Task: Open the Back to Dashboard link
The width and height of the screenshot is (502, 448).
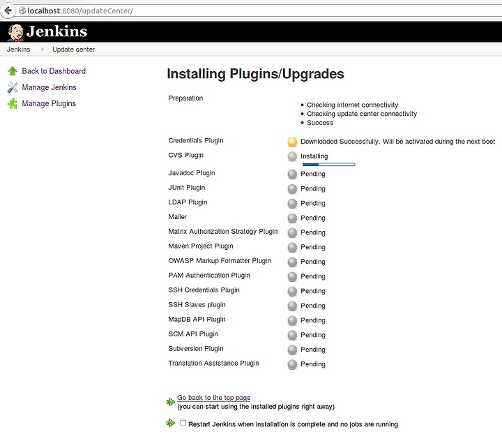Action: pos(54,71)
